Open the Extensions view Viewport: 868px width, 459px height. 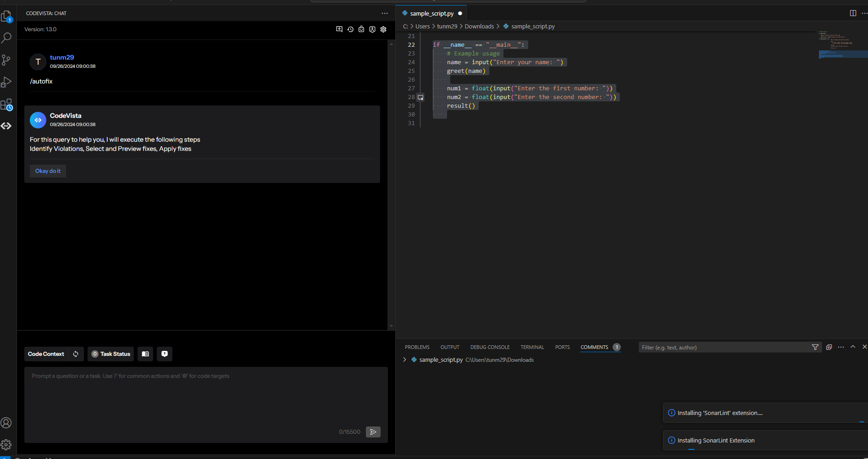[6, 105]
